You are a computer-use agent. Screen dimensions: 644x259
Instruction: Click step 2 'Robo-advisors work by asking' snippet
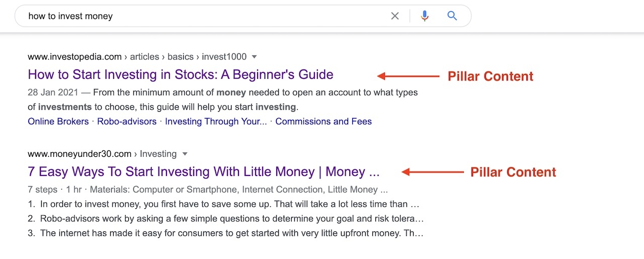226,219
